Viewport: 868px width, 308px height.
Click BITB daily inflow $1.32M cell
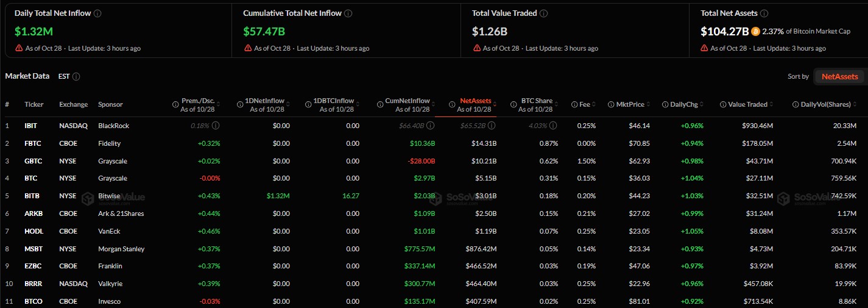[278, 196]
